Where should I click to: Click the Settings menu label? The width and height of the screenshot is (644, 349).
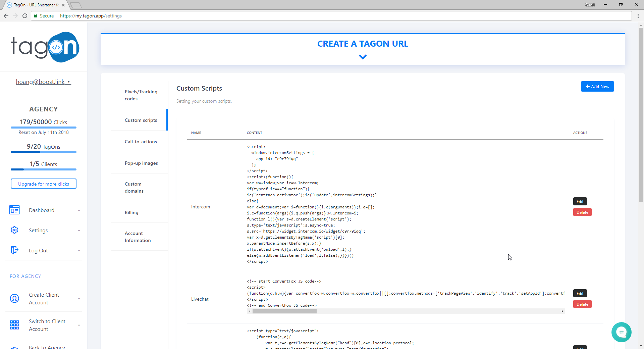tap(38, 230)
